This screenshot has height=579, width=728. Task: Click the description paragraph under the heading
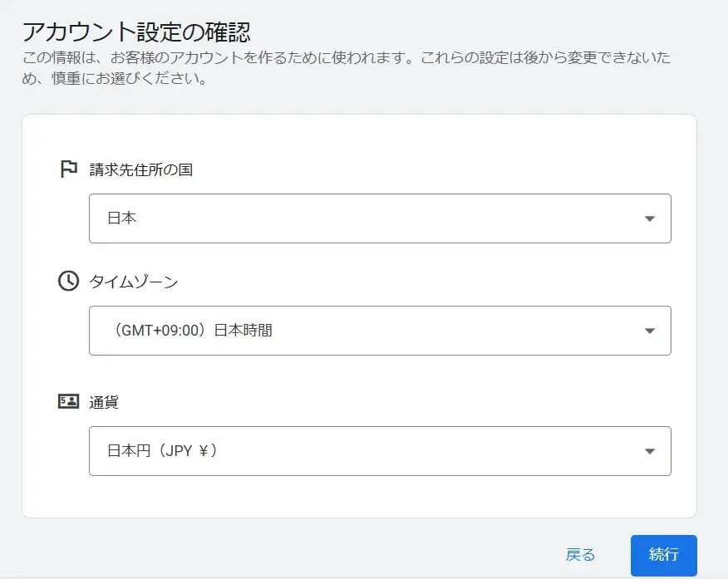(x=347, y=68)
